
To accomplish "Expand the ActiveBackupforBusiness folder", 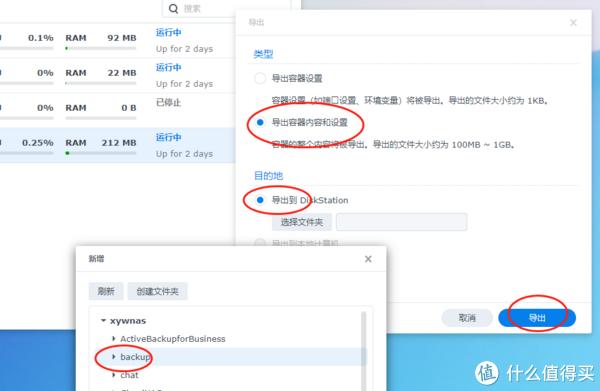I will pyautogui.click(x=113, y=339).
